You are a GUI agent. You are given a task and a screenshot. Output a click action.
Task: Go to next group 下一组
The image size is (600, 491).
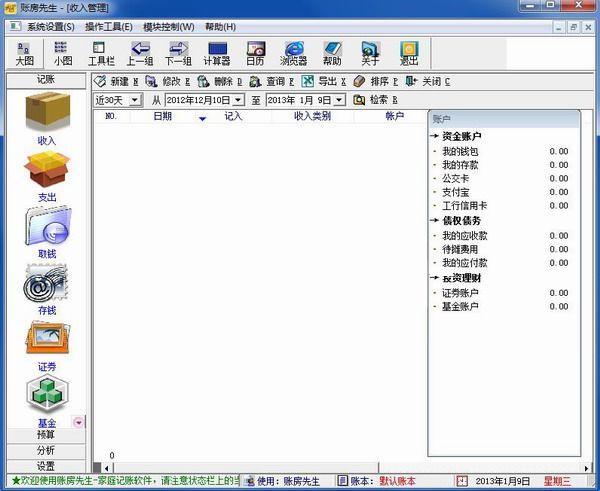point(178,54)
